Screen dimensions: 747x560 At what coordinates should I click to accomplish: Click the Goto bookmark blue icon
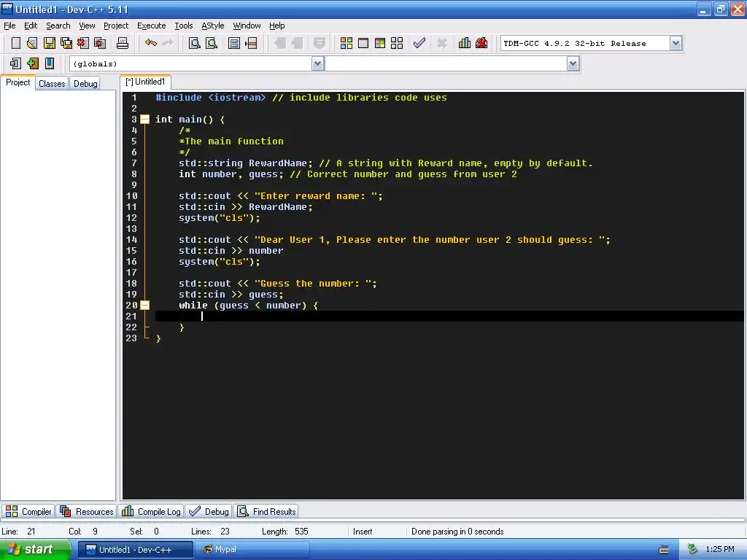50,63
